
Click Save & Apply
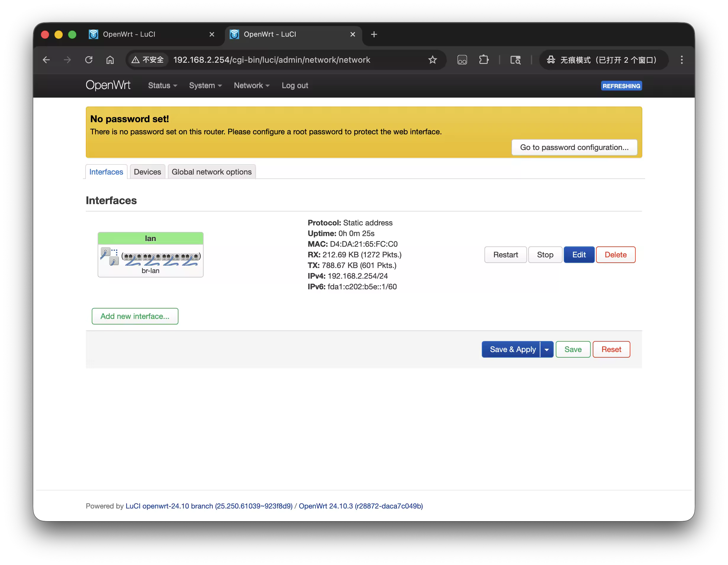coord(511,349)
